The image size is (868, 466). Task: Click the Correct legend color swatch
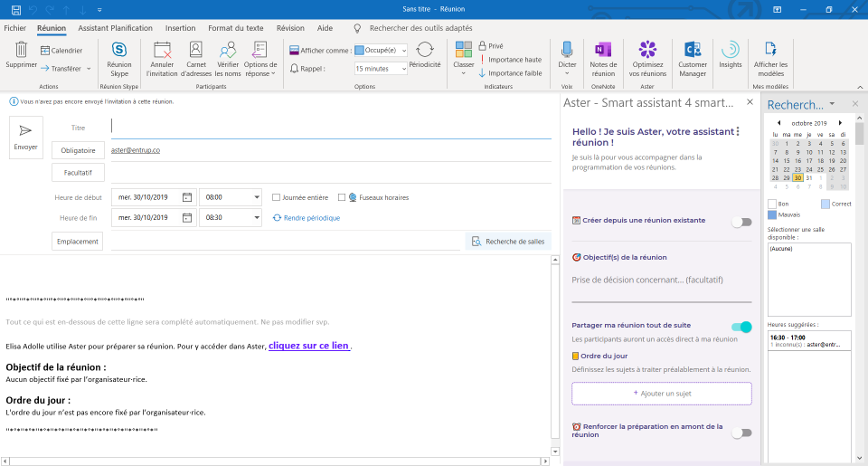coord(826,204)
